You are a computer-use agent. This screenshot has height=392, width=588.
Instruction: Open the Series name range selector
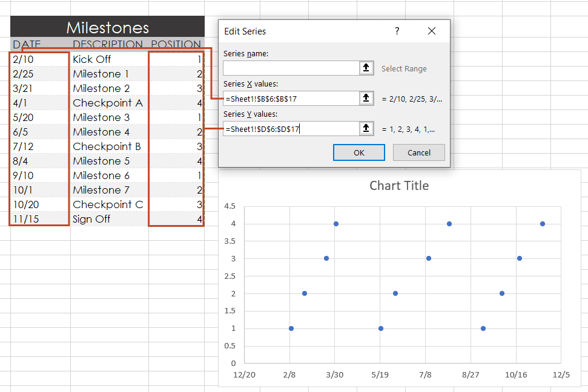pyautogui.click(x=366, y=68)
